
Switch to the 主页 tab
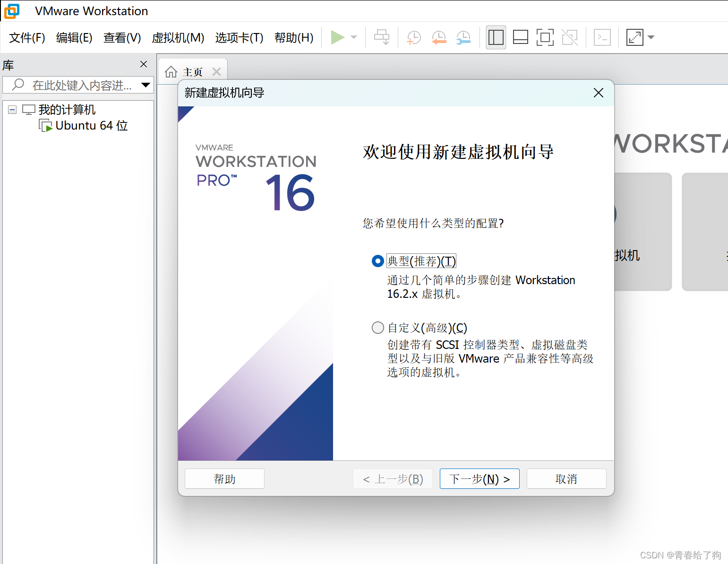click(x=193, y=72)
